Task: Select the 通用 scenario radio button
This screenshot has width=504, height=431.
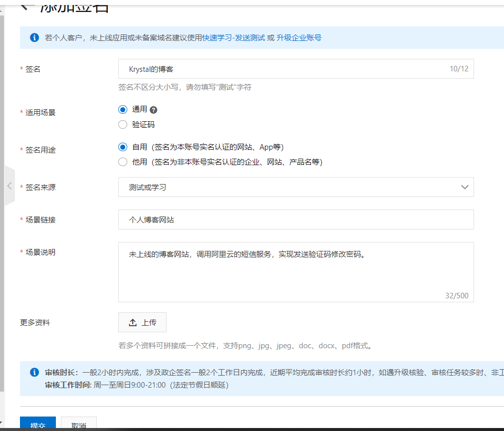Action: [122, 110]
